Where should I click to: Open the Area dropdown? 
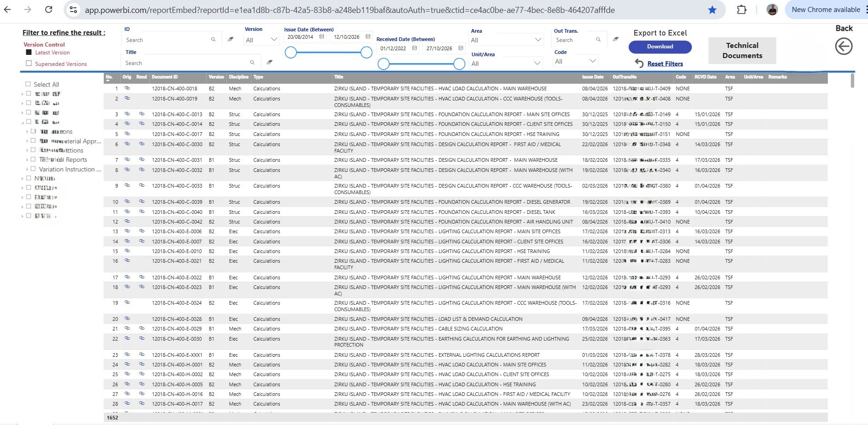click(x=537, y=39)
